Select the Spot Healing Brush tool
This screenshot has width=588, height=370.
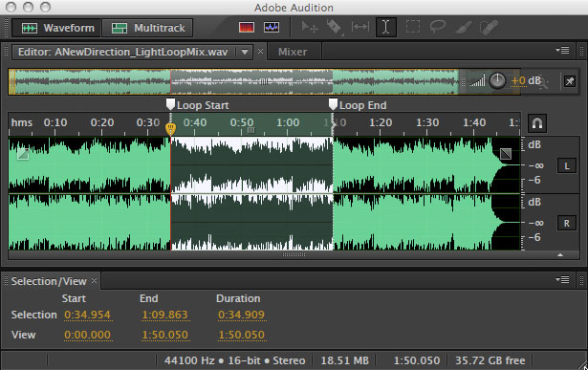click(x=489, y=28)
